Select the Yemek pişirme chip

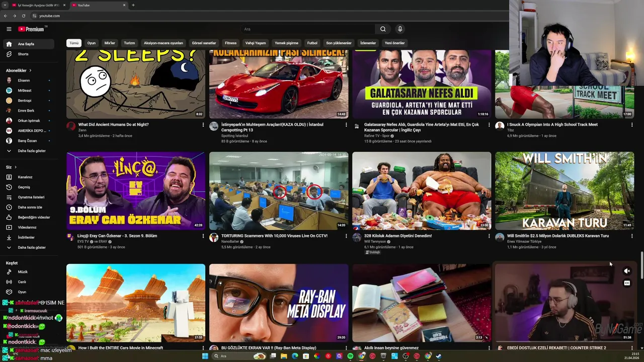[x=286, y=43]
